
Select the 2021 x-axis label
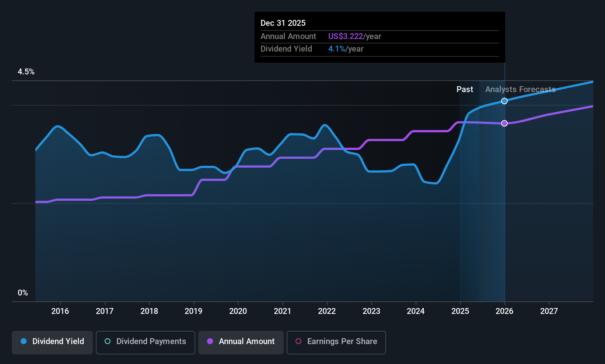[283, 311]
